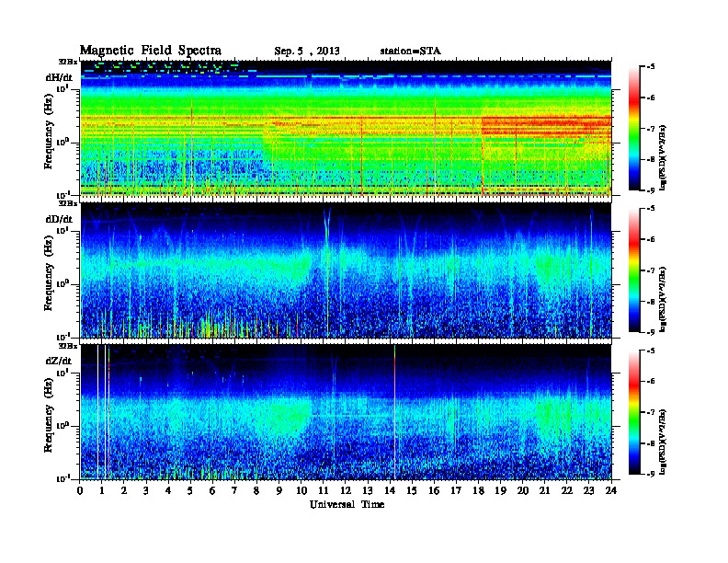Image resolution: width=728 pixels, height=563 pixels.
Task: Click the '-5' label on dH/dt color scale
Action: [x=651, y=67]
